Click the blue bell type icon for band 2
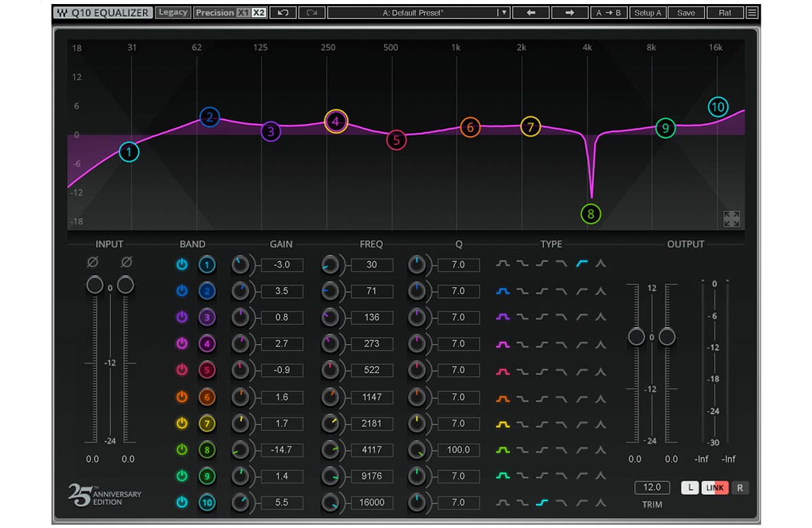This screenshot has height=528, width=812. coord(503,291)
